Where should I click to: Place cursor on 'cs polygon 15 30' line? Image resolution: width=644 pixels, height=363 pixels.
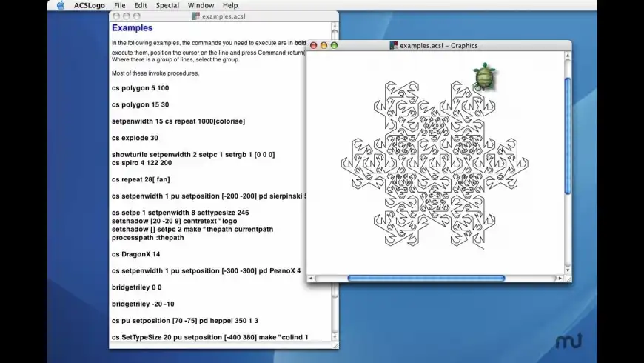coord(140,105)
